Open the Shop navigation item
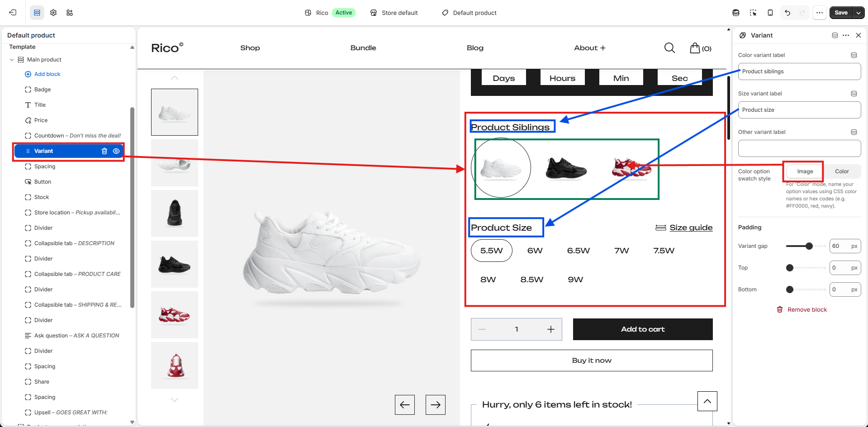Screen dimensions: 868x427 click(250, 48)
